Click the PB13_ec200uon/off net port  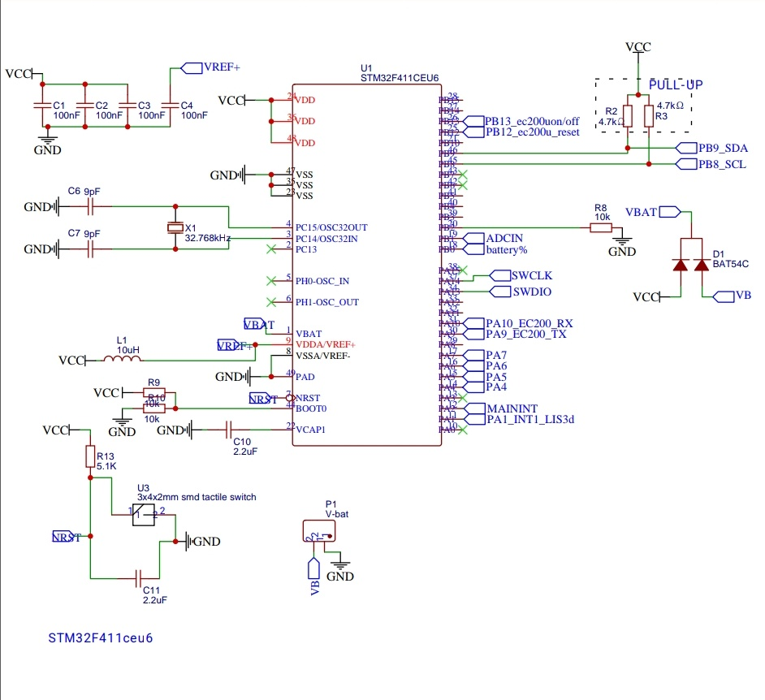tap(521, 122)
